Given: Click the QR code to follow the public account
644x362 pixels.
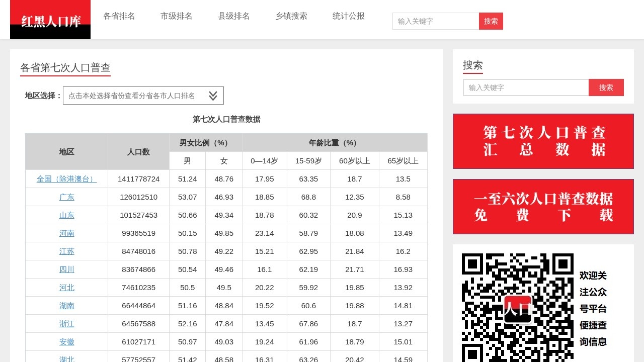Looking at the screenshot, I should pyautogui.click(x=518, y=308).
